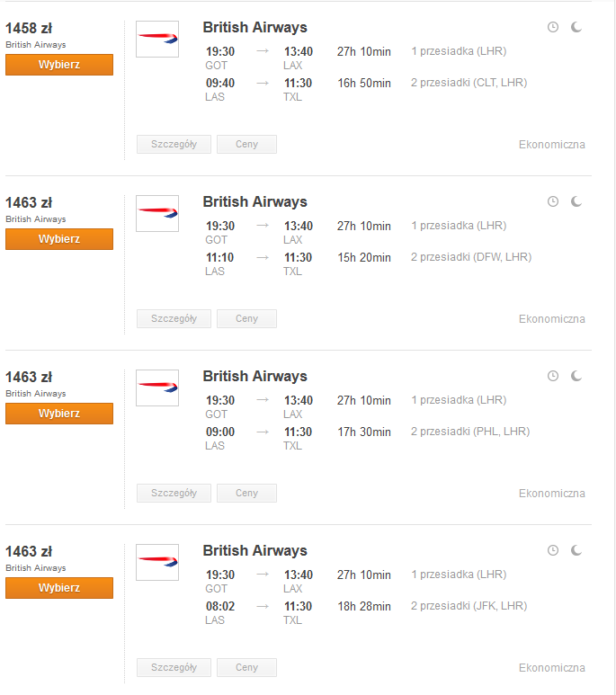Click the British Airways logo on the 1458 zł offer
The width and height of the screenshot is (616, 695).
(157, 39)
